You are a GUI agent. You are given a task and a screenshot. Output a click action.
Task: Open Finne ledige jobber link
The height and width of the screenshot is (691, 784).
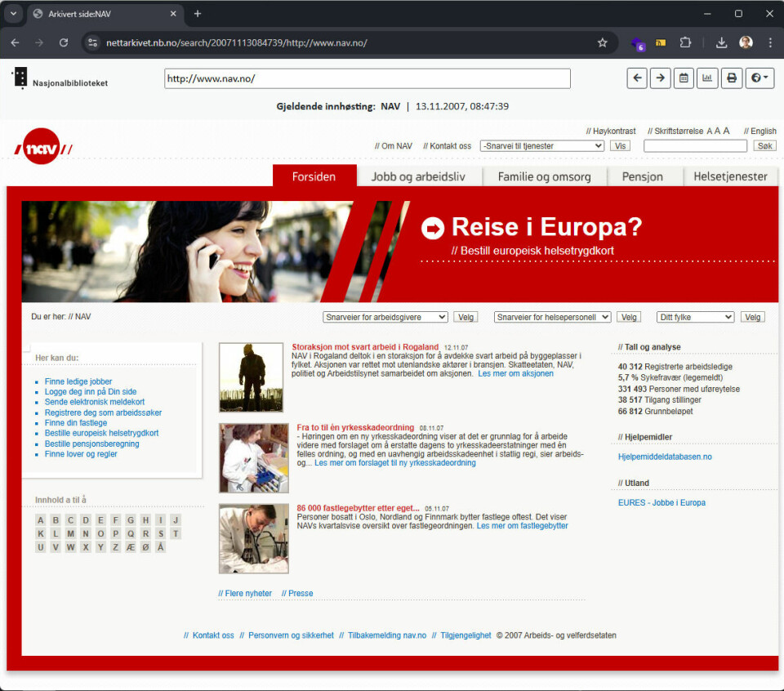coord(78,381)
